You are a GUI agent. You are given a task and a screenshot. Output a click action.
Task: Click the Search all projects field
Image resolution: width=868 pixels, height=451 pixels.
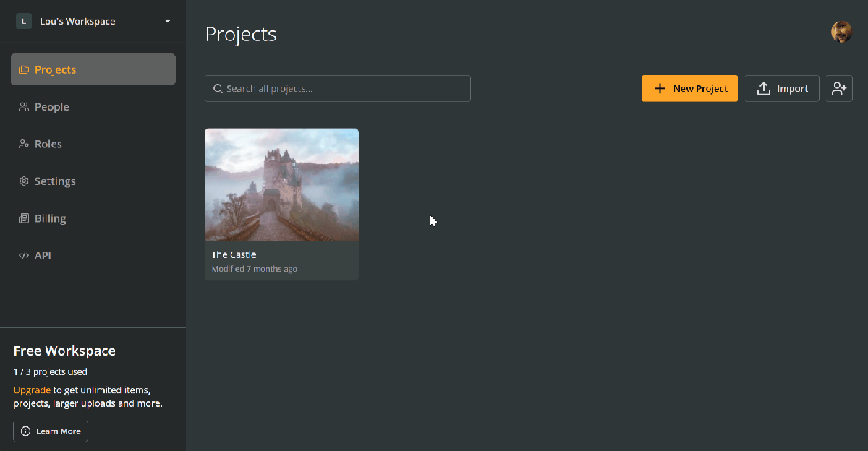pyautogui.click(x=338, y=89)
